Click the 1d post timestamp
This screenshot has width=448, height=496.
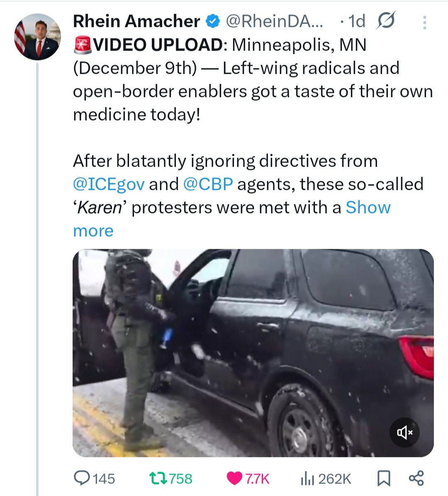[357, 21]
